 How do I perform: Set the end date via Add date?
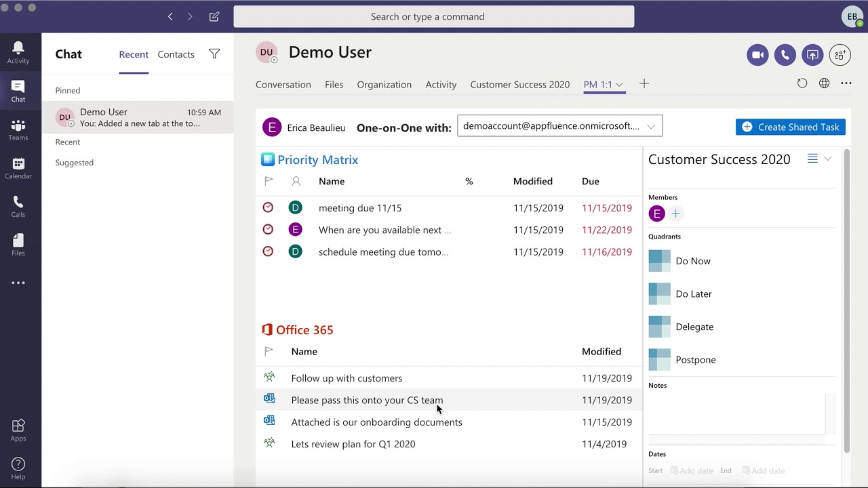click(764, 471)
